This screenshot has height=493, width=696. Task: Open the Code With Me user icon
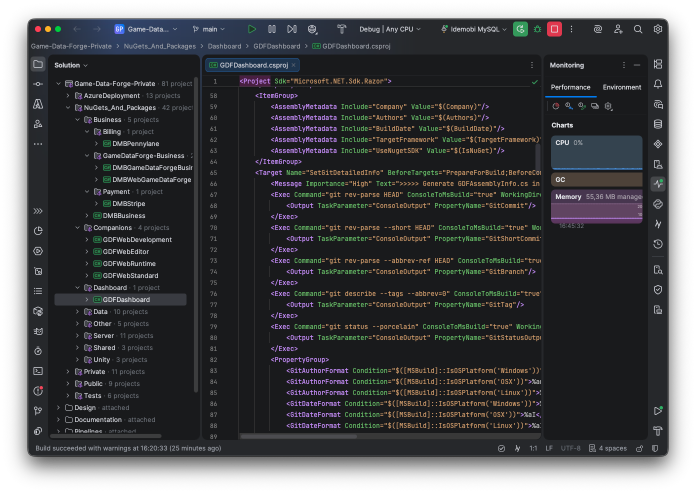618,29
